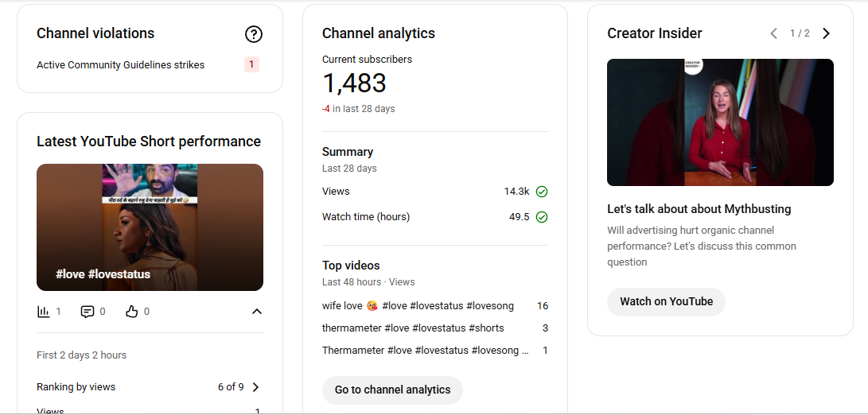Click the green checkmark beside Watch time
The width and height of the screenshot is (868, 415).
pyautogui.click(x=542, y=217)
